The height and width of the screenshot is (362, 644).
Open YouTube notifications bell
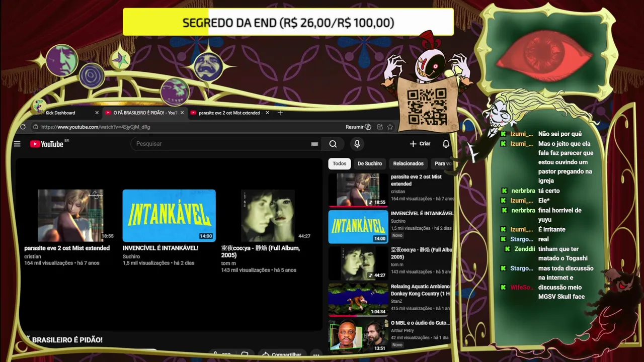[x=446, y=144]
